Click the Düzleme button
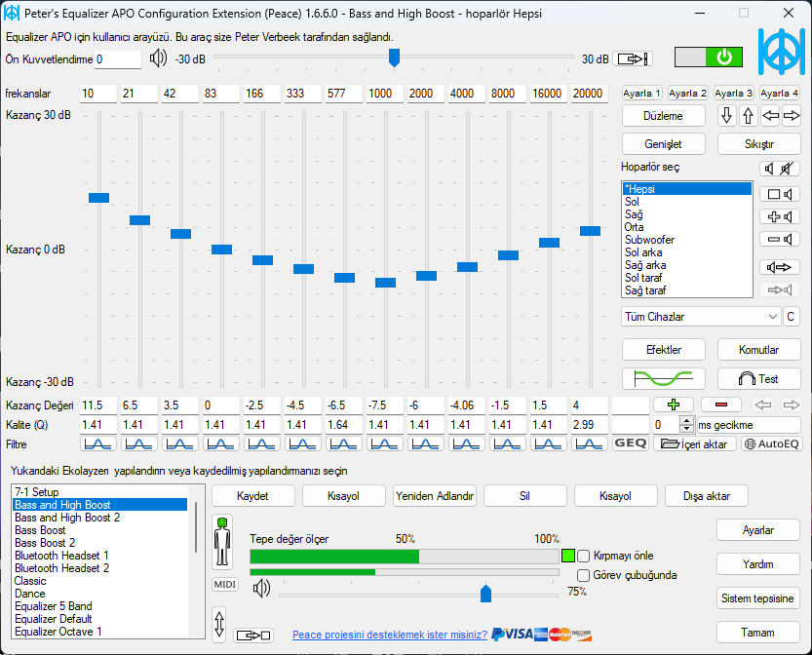Screen dimensions: 812x655 tap(664, 116)
